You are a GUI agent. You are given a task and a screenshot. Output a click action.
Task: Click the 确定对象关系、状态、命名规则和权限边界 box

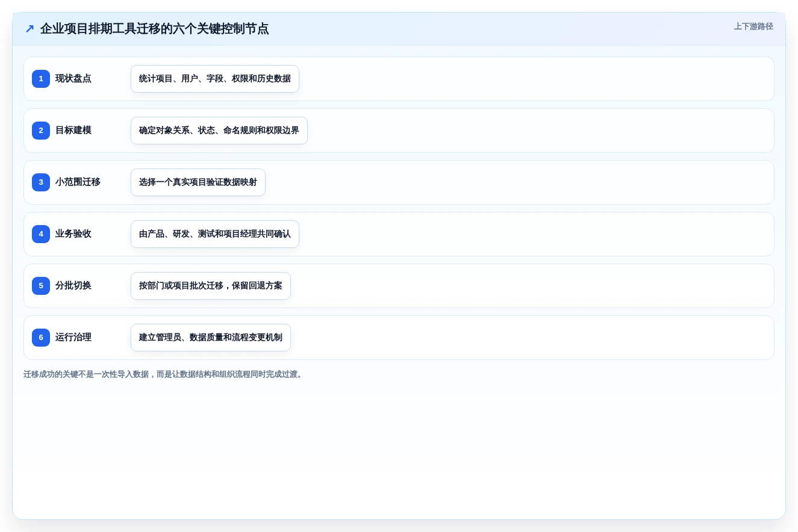219,131
